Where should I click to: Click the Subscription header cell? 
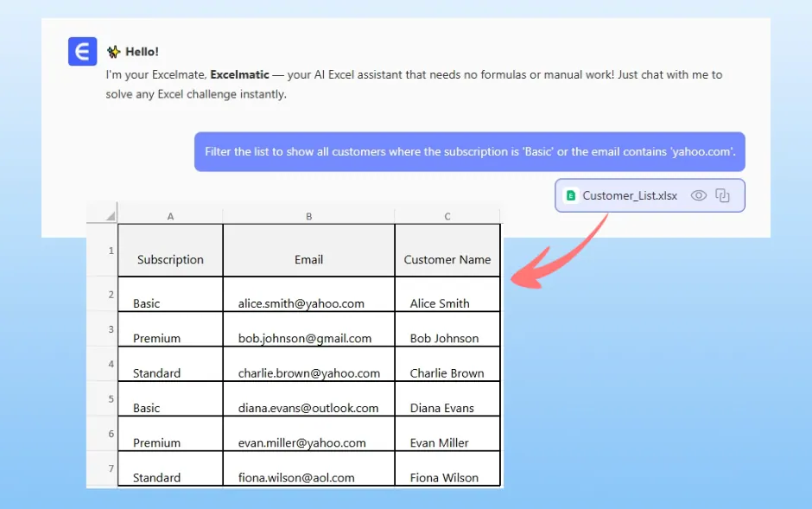click(170, 258)
